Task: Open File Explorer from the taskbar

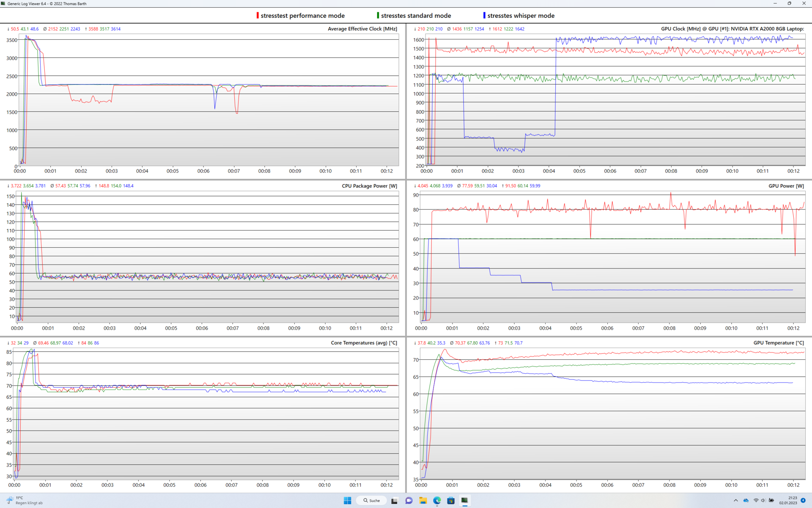Action: [422, 500]
